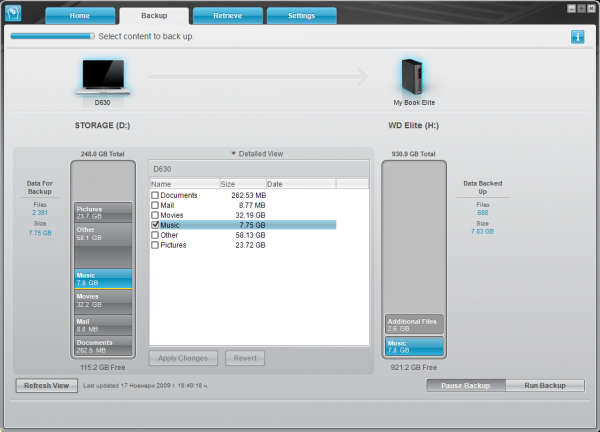Click the 921.2 GB Free label
Image resolution: width=600 pixels, height=432 pixels.
pos(414,367)
